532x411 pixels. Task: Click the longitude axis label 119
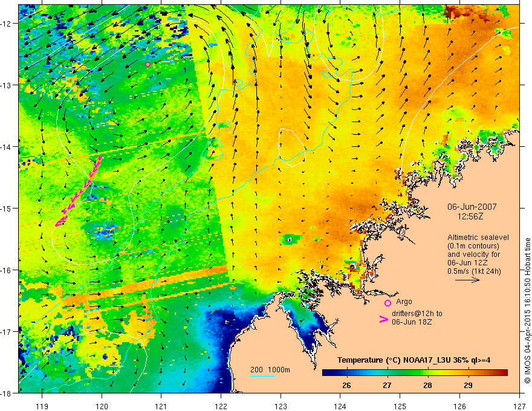pyautogui.click(x=42, y=406)
